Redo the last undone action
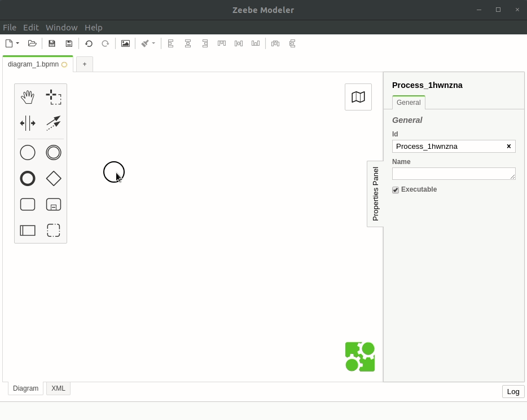Image resolution: width=527 pixels, height=420 pixels. 105,43
